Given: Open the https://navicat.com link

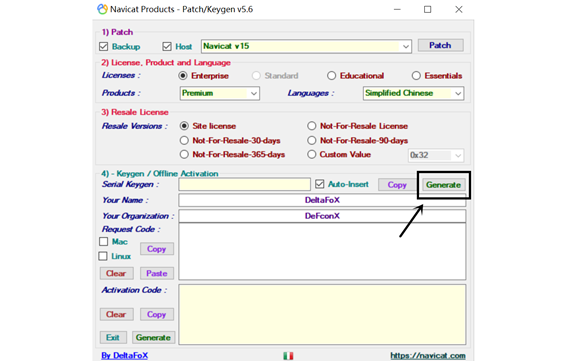Looking at the screenshot, I should (x=428, y=356).
